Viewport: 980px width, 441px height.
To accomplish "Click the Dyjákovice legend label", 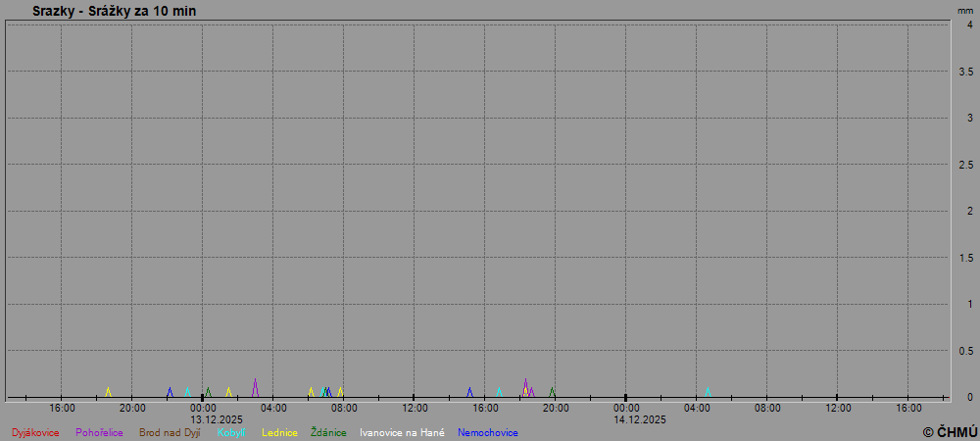I will click(35, 432).
